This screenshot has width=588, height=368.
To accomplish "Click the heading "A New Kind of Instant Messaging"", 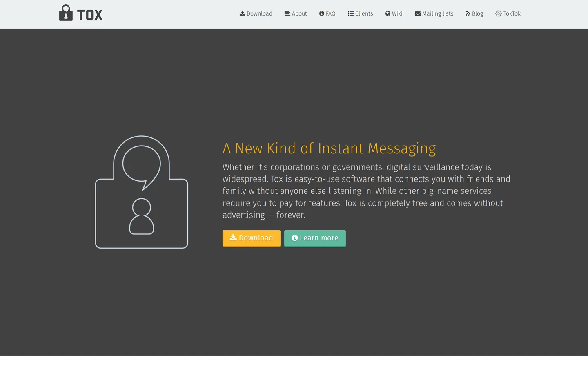I will [x=329, y=148].
